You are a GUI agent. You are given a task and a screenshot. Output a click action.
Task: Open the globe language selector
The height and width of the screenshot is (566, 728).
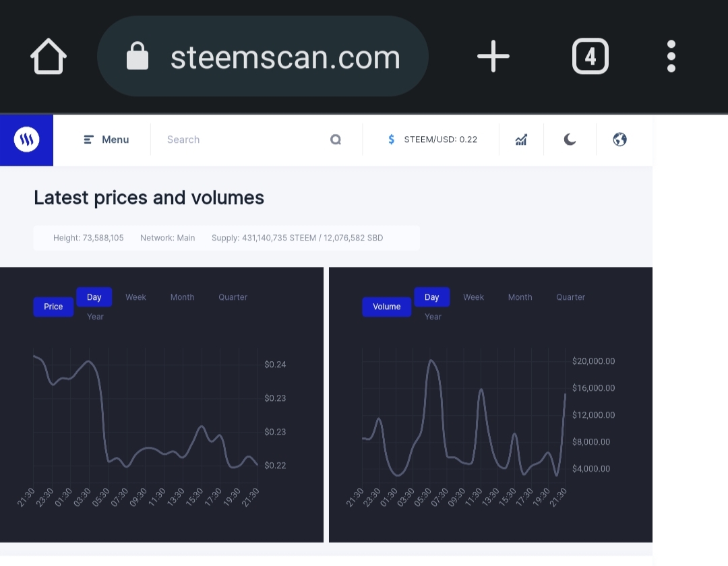click(620, 139)
